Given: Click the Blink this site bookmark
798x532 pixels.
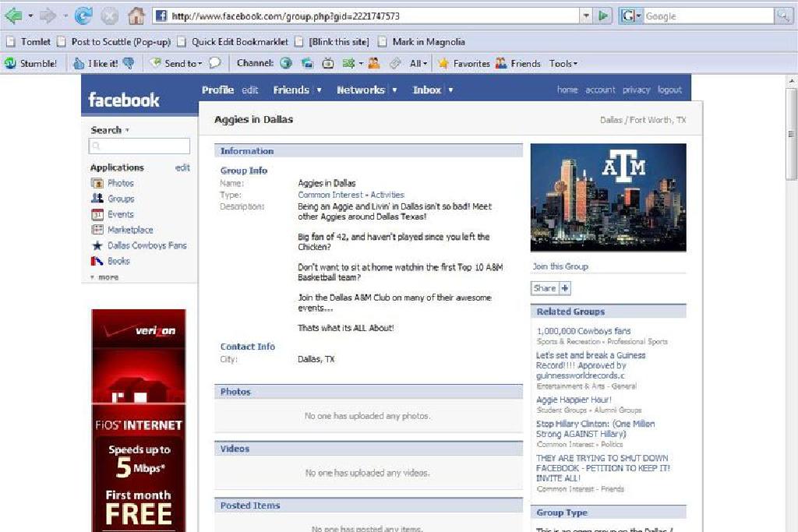Looking at the screenshot, I should (x=332, y=42).
